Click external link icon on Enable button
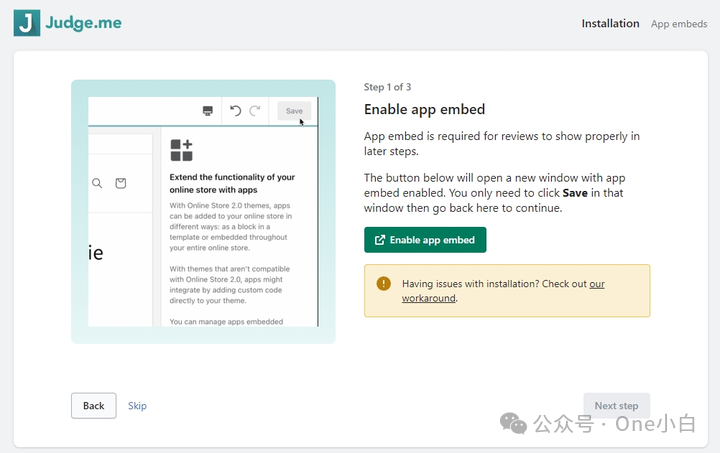Viewport: 720px width, 453px height. (380, 240)
